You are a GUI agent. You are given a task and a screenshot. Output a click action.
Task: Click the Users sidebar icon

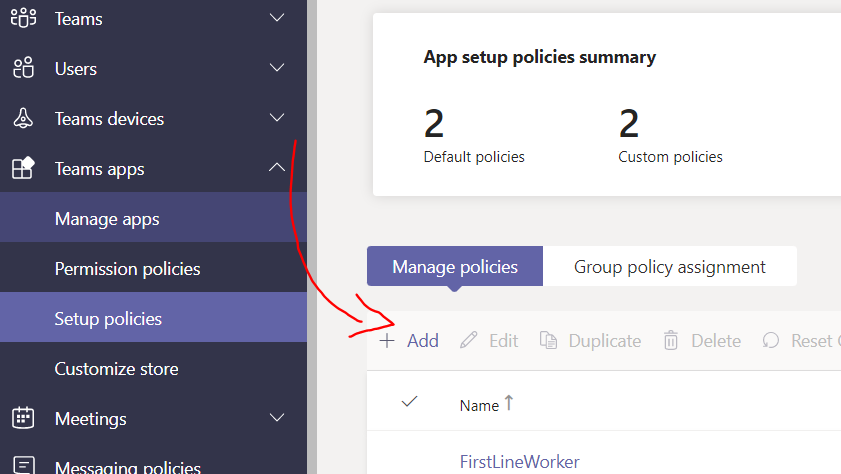tap(23, 68)
